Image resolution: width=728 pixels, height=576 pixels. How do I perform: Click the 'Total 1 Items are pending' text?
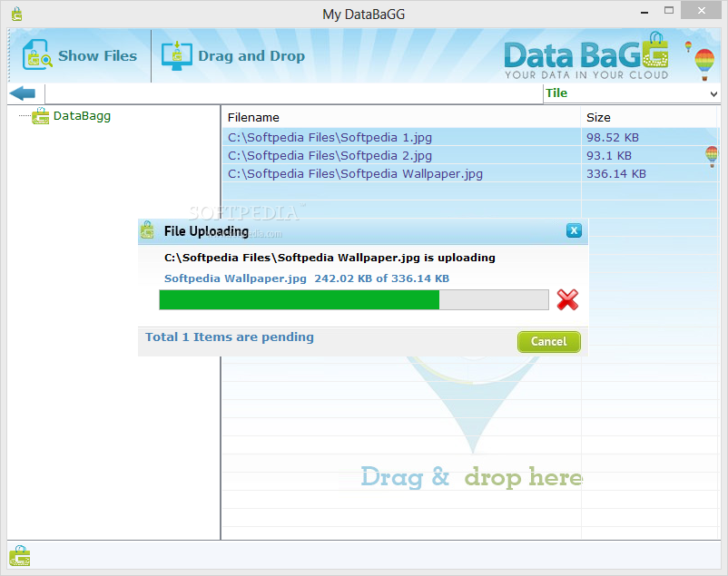tap(230, 337)
